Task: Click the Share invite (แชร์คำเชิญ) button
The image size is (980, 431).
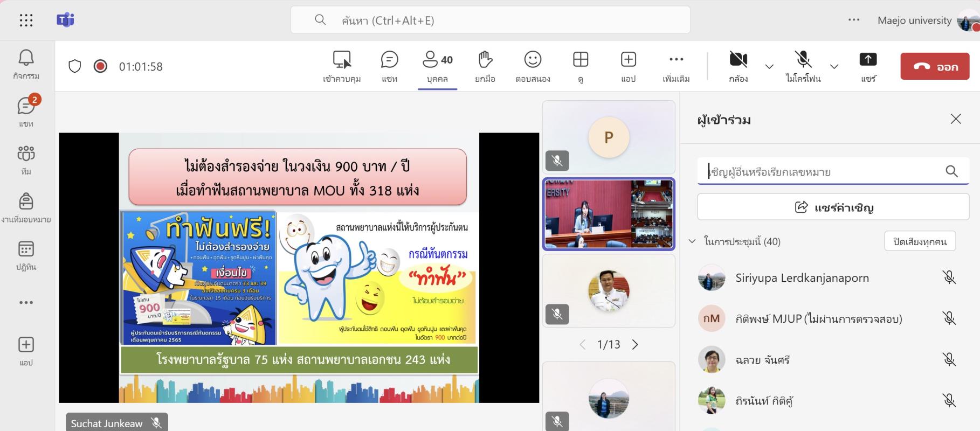Action: [833, 207]
